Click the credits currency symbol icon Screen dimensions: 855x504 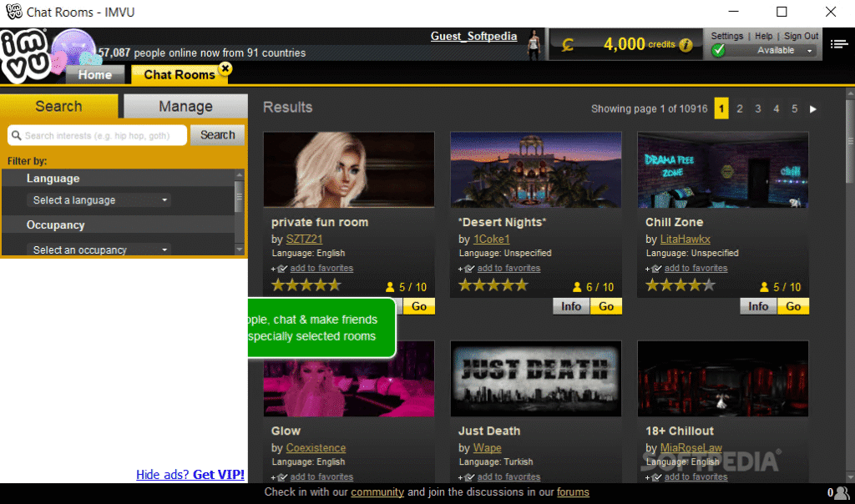point(568,45)
